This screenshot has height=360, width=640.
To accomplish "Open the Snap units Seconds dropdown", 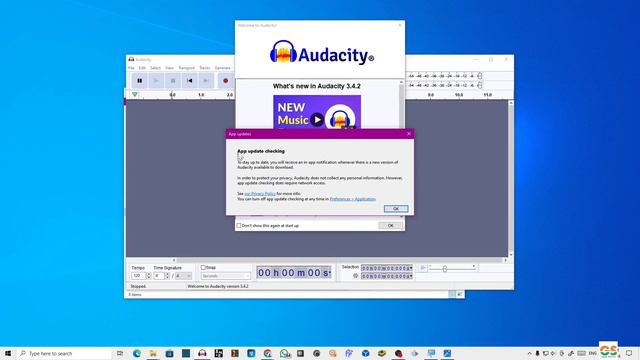I will click(225, 276).
